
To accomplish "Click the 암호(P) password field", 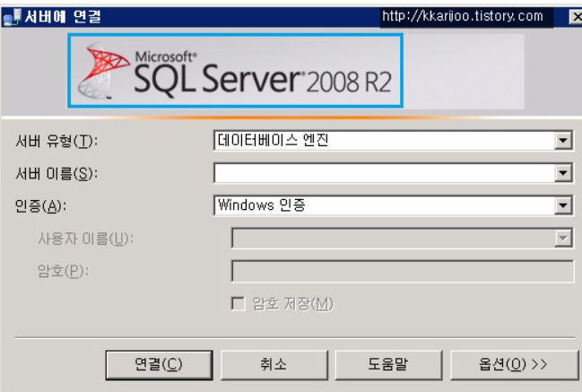I will point(403,271).
